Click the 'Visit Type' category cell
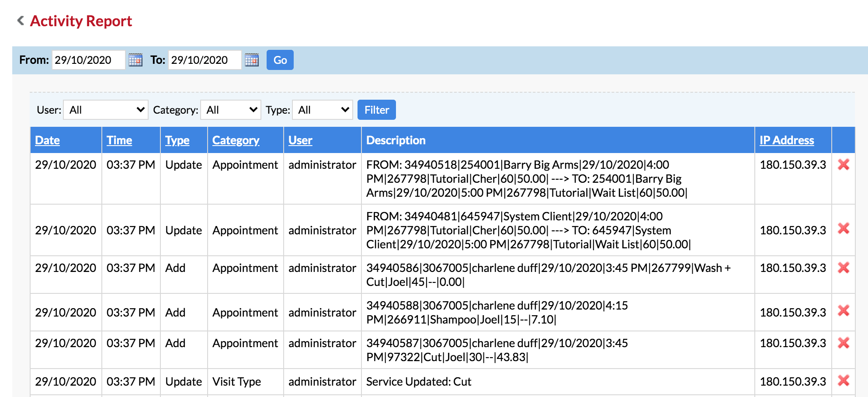This screenshot has height=397, width=868. [236, 382]
